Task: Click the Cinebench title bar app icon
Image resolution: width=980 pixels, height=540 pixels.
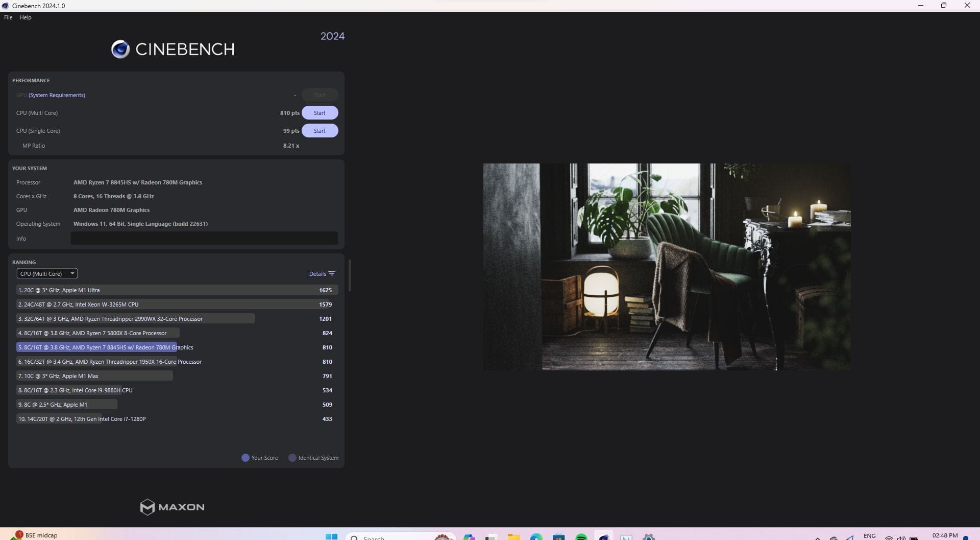Action: click(x=5, y=6)
